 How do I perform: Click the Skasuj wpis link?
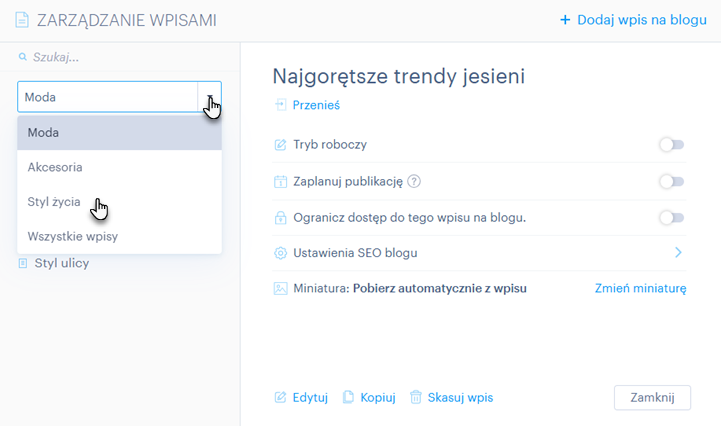(x=460, y=397)
